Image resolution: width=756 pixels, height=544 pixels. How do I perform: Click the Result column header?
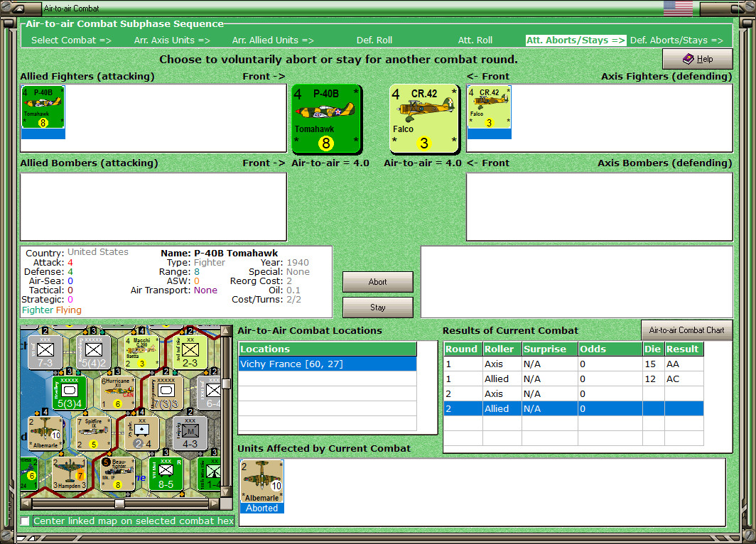click(x=684, y=349)
